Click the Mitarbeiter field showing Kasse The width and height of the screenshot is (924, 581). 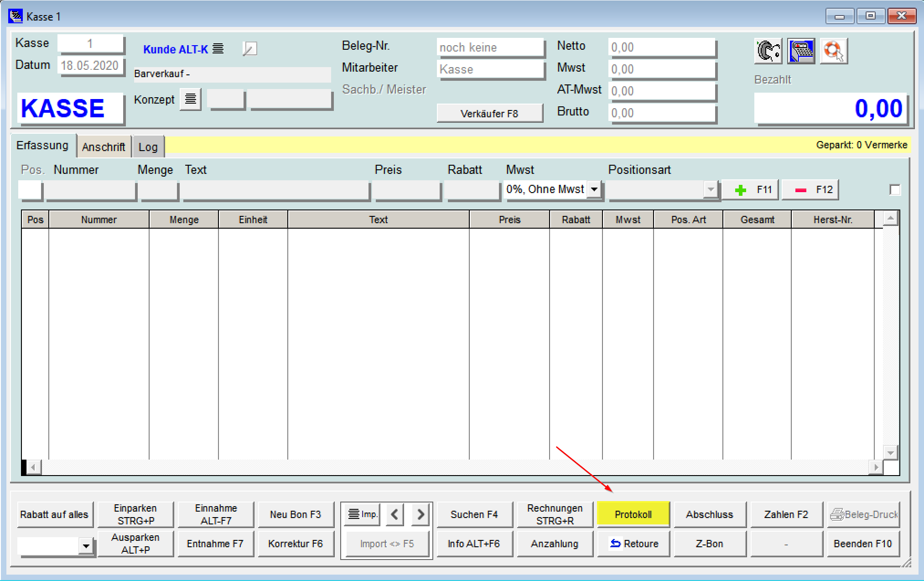click(x=490, y=69)
